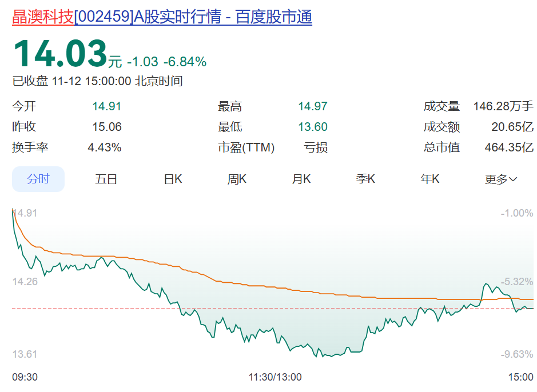Viewport: 537px width, 392px height.
Task: Switch to the 五日 tab
Action: pos(106,179)
